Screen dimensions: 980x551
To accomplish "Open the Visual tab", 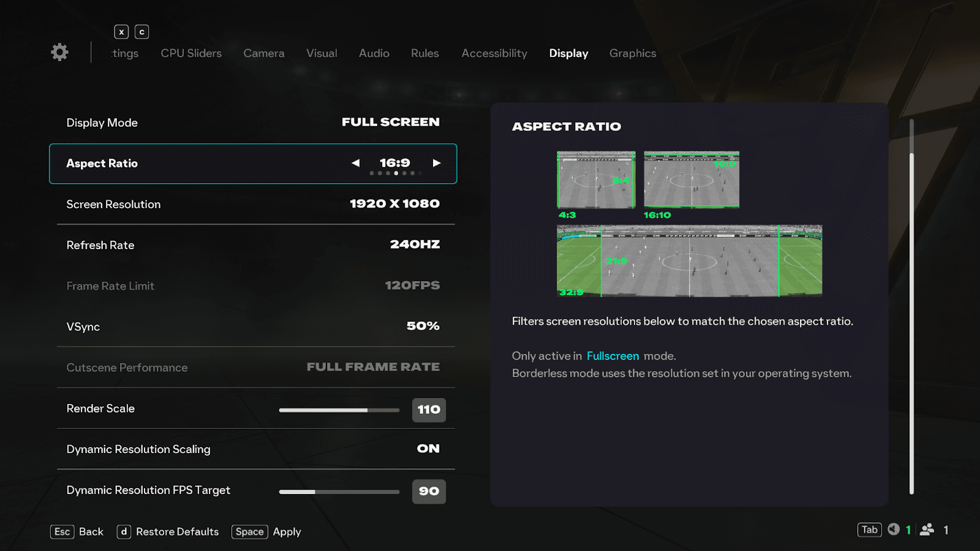I will 322,53.
